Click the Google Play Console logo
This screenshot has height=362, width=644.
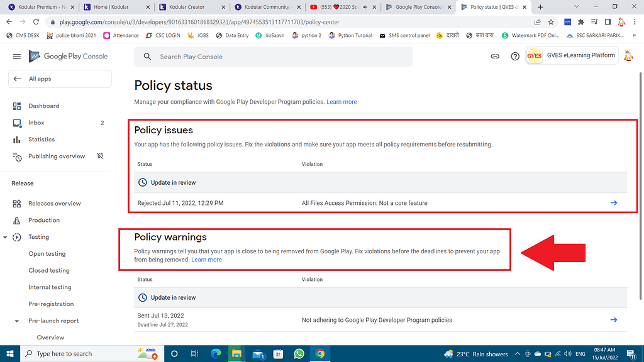[68, 57]
